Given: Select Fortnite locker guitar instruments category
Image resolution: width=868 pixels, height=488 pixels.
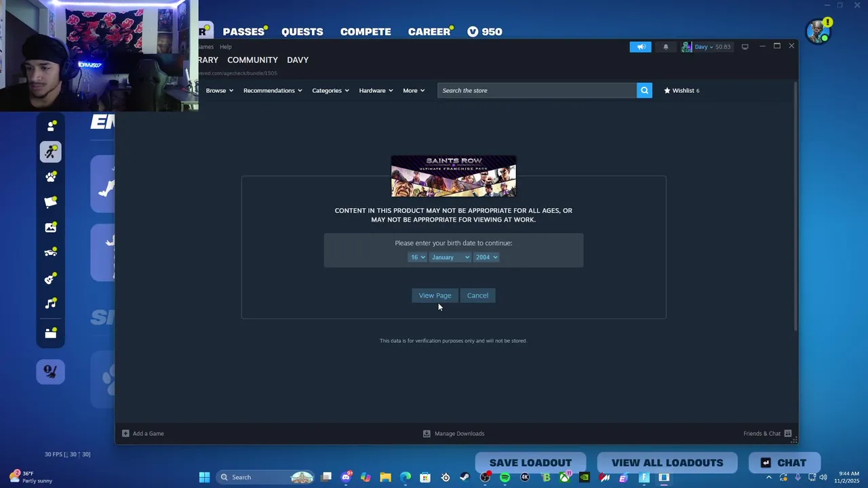Looking at the screenshot, I should [x=51, y=279].
